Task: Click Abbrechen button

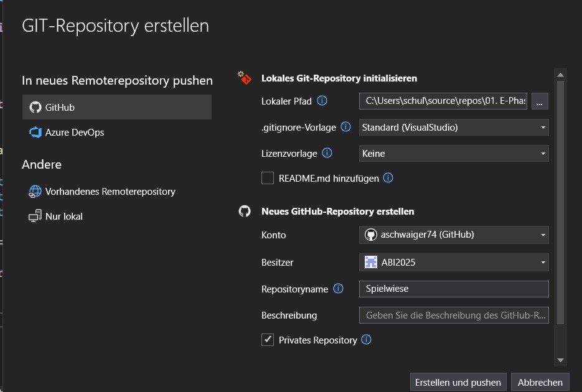Action: tap(540, 383)
